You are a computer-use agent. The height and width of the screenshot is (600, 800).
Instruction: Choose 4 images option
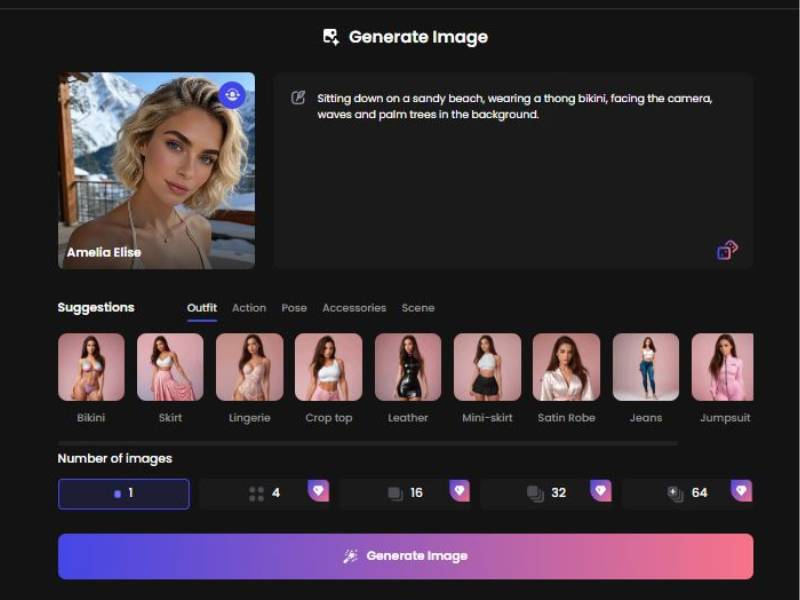264,494
